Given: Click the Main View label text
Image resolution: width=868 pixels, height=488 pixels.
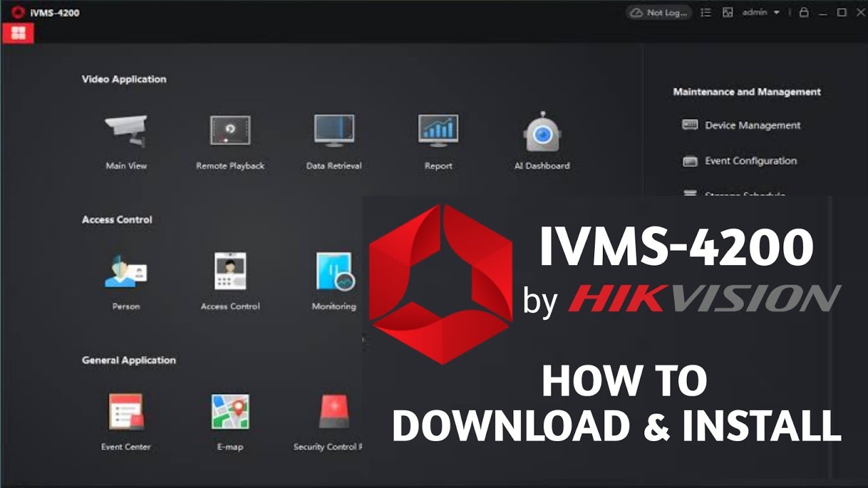Looking at the screenshot, I should point(126,165).
